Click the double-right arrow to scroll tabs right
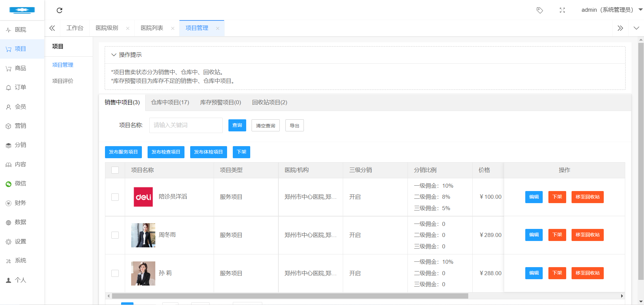This screenshot has width=644, height=305. (620, 28)
